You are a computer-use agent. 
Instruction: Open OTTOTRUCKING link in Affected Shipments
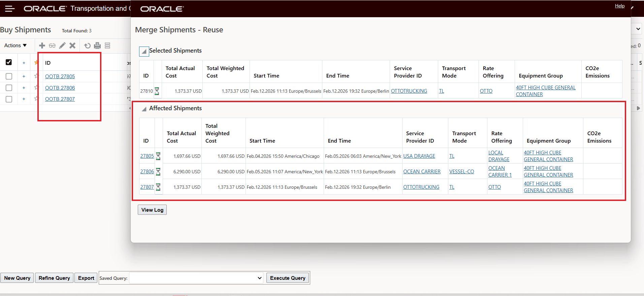421,187
